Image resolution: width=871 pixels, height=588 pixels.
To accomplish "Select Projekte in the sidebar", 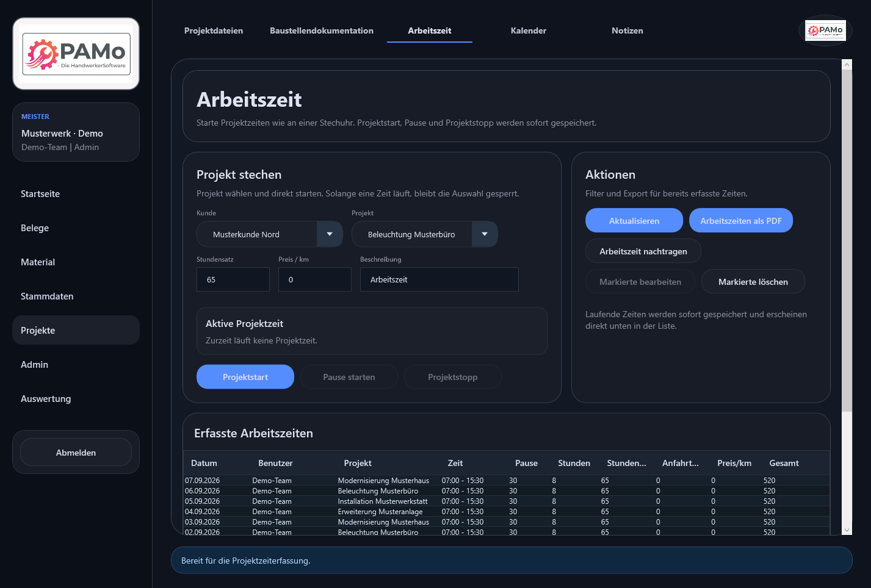I will tap(76, 331).
